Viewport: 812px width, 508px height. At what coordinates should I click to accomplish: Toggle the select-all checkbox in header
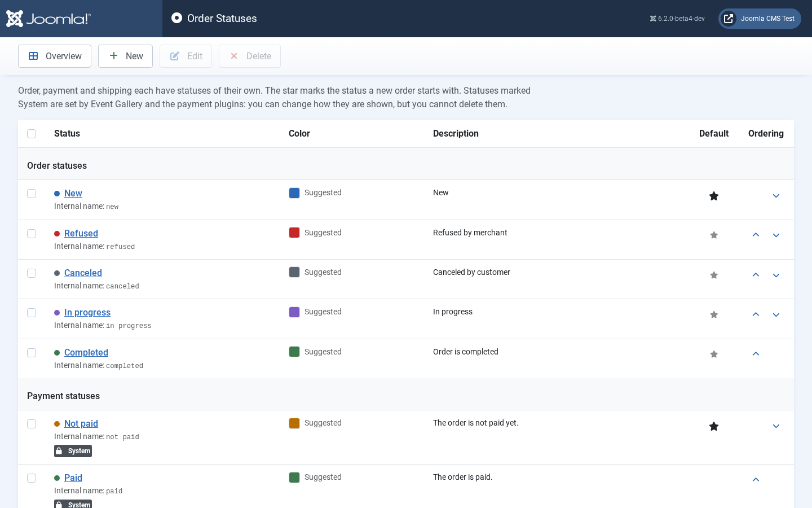coord(32,134)
